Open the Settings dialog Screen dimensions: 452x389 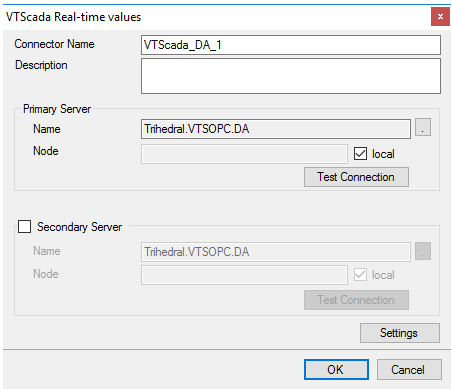click(400, 333)
